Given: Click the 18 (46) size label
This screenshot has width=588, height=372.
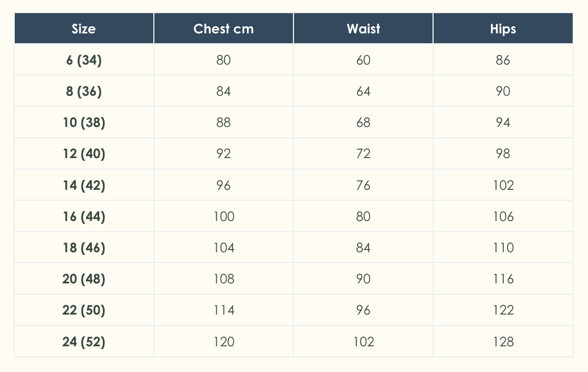Looking at the screenshot, I should pos(84,248).
